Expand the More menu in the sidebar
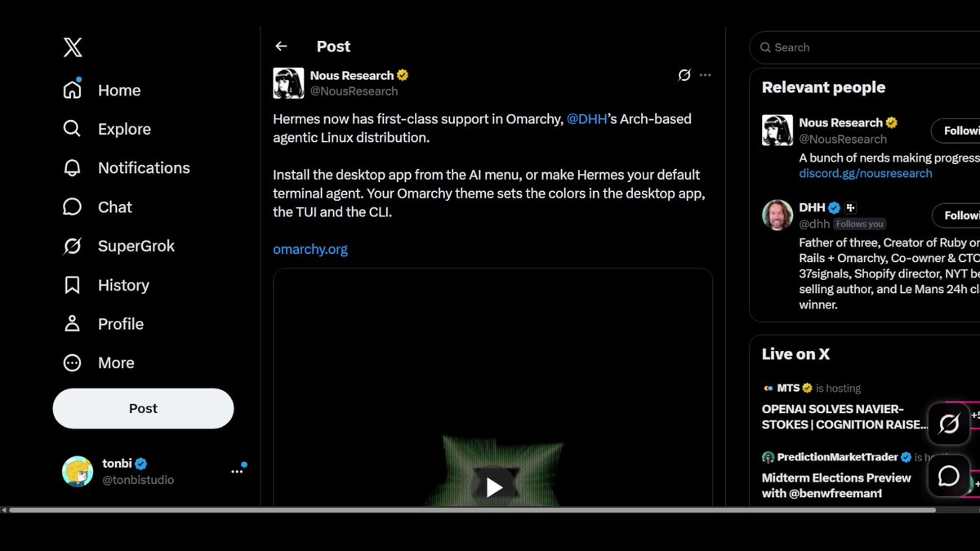The width and height of the screenshot is (980, 551). click(98, 363)
